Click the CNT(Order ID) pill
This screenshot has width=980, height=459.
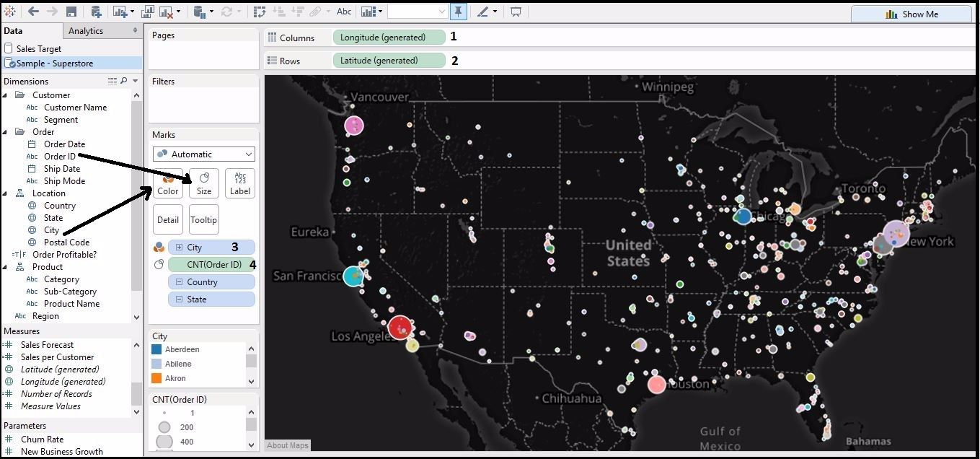(x=211, y=265)
